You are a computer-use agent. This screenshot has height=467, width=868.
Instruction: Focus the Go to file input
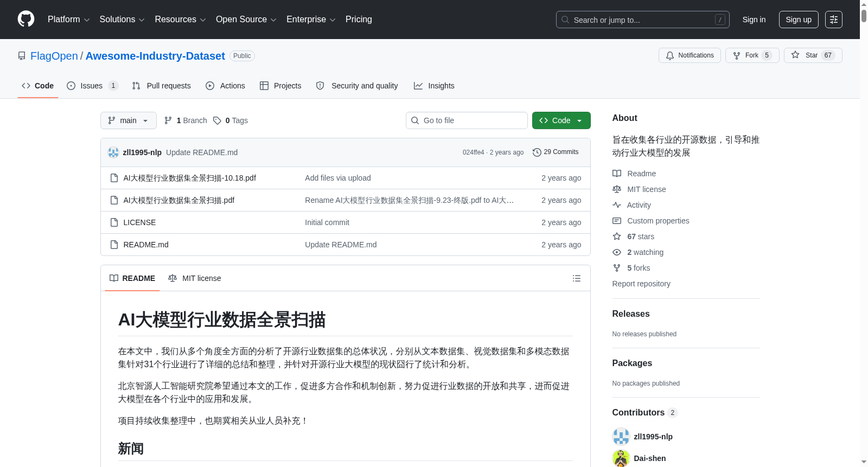click(x=467, y=120)
